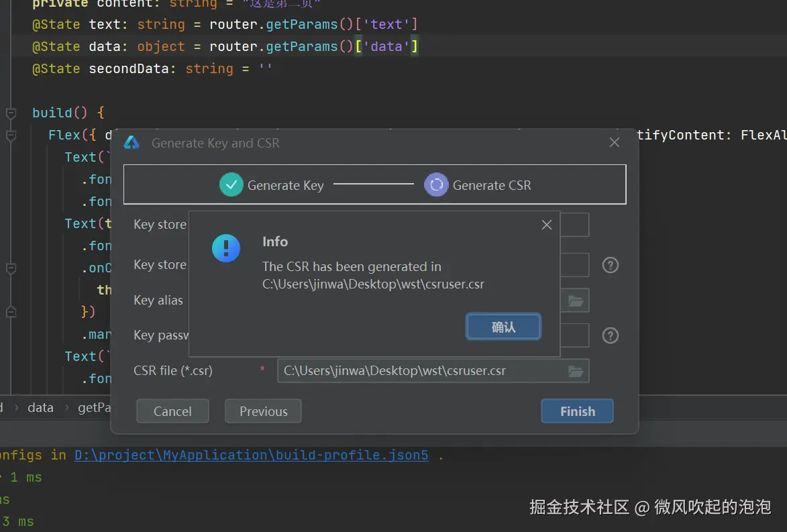
Task: Select the Generate Key step checkmark icon
Action: (231, 184)
